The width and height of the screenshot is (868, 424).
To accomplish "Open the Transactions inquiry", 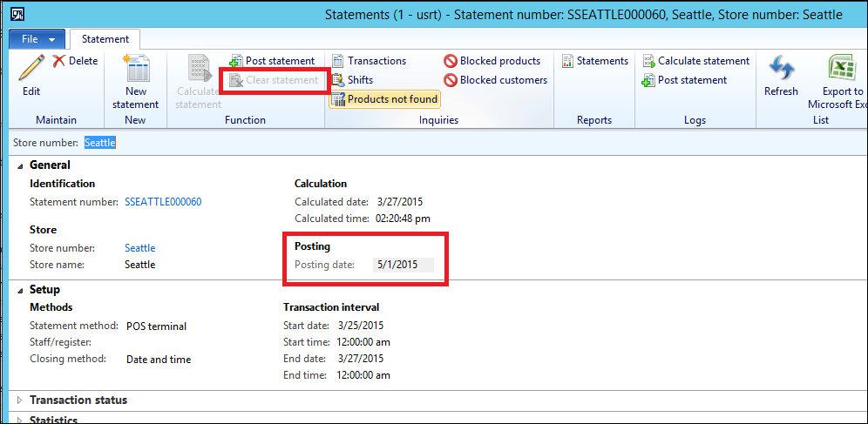I will (369, 61).
